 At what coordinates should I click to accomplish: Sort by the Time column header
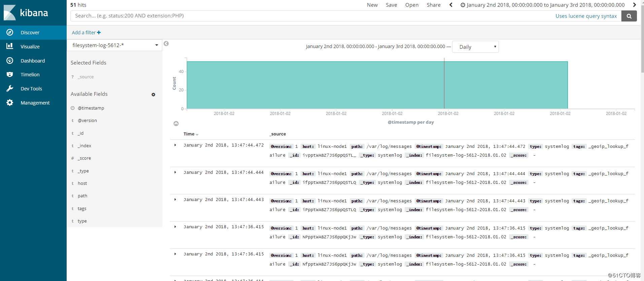(191, 134)
